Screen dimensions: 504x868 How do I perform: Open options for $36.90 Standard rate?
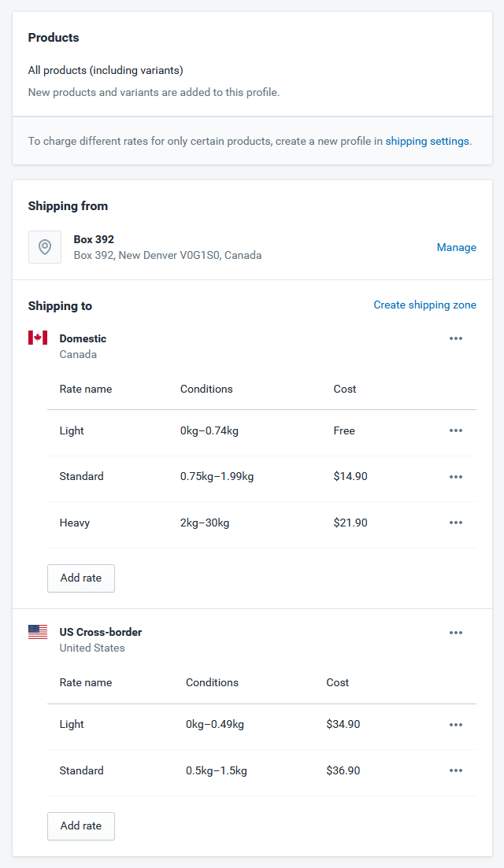point(456,770)
